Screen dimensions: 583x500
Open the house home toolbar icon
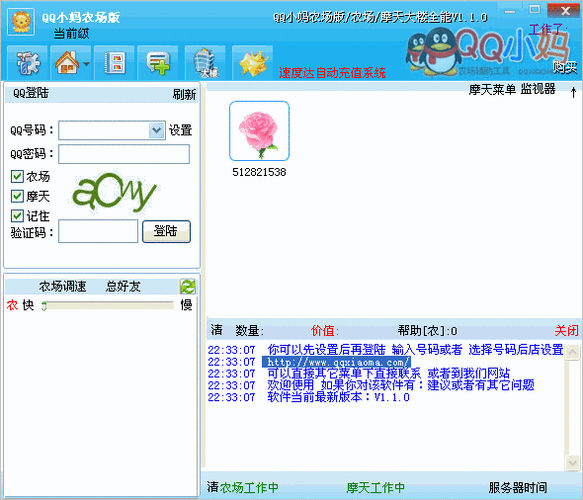(x=67, y=63)
